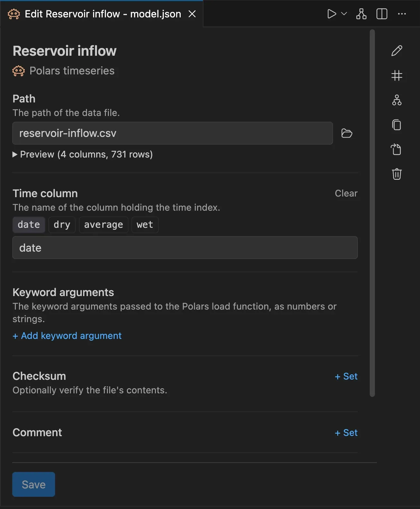Open the run options dropdown chevron
Screen dimensions: 420x509
click(344, 14)
